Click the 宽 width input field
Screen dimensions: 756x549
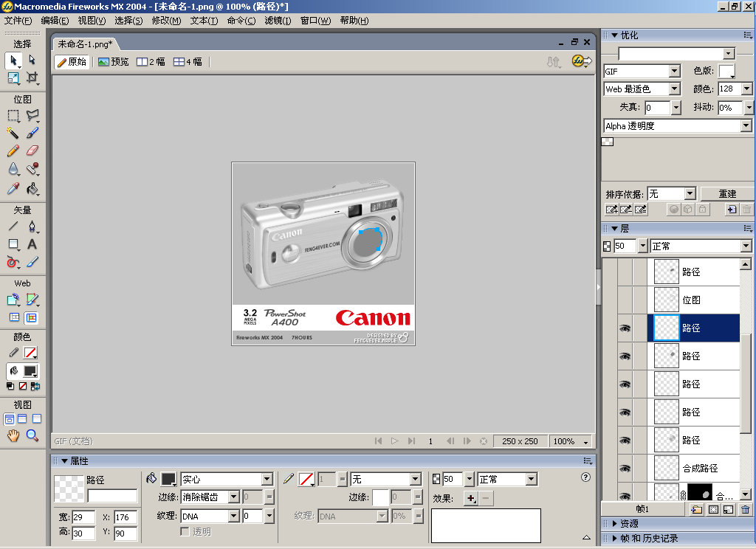tap(83, 517)
